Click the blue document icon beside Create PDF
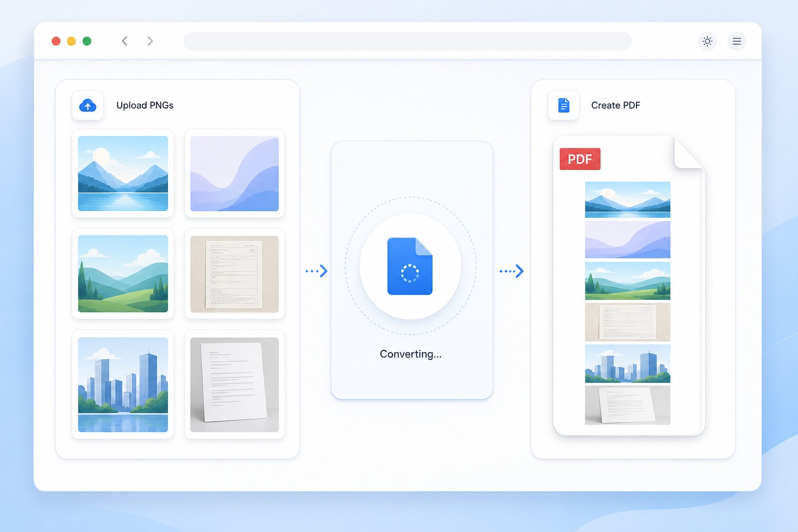Screen dimensions: 798x532 pos(564,105)
